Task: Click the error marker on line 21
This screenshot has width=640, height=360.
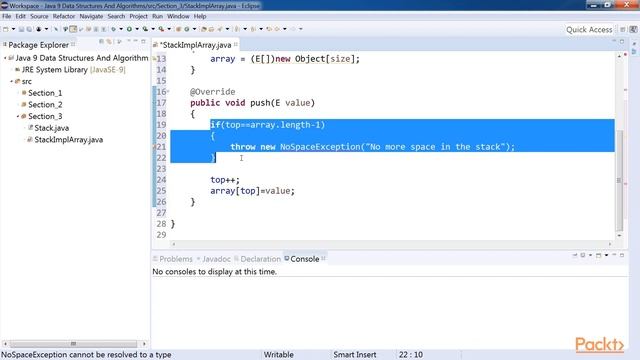Action: point(155,147)
